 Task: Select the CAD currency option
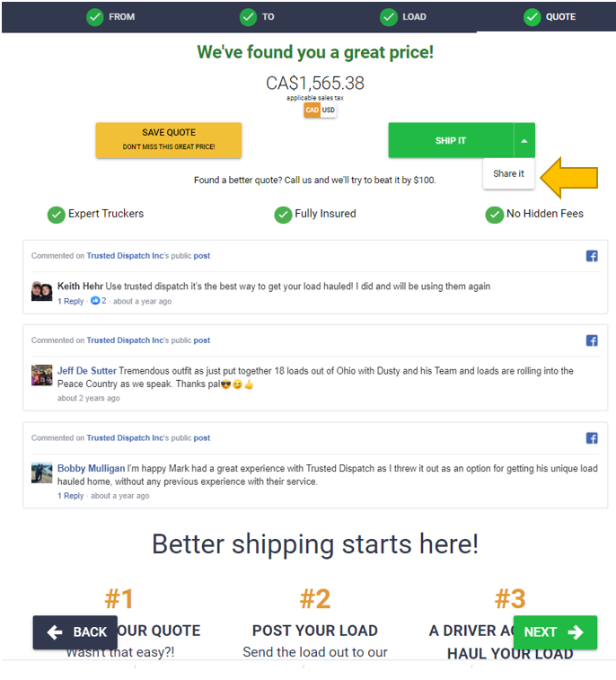(x=312, y=110)
